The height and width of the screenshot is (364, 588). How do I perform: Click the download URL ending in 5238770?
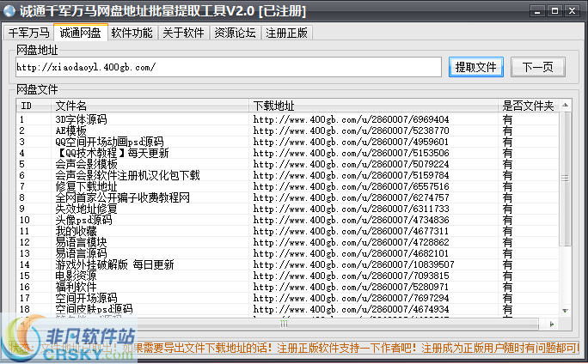click(x=351, y=130)
